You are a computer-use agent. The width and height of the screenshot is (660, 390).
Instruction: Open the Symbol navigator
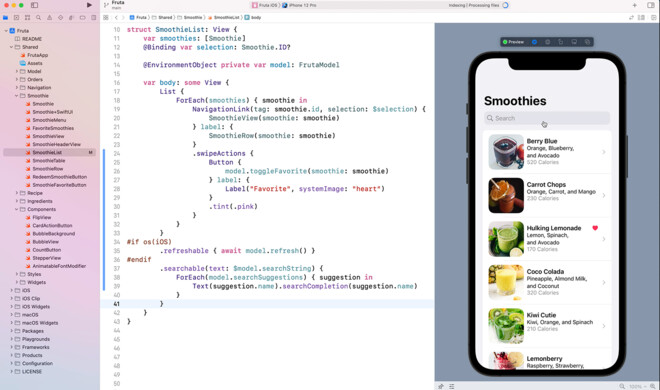pos(27,18)
